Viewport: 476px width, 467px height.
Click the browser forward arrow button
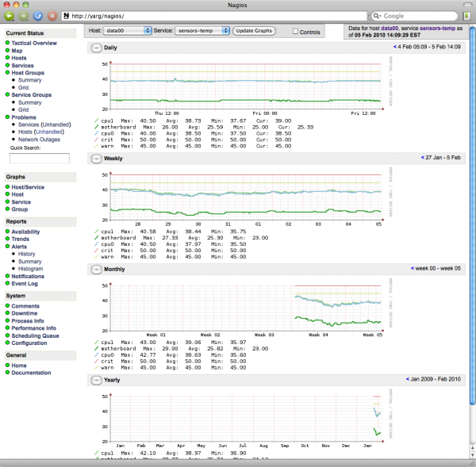click(x=22, y=15)
